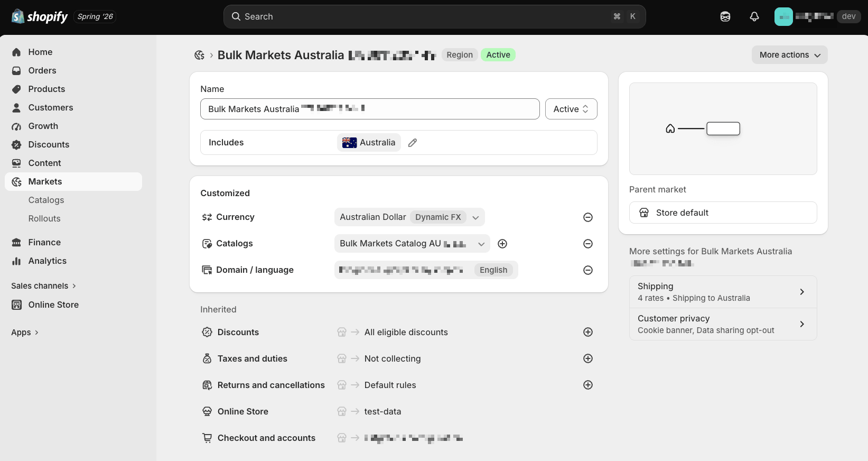Viewport: 868px width, 461px height.
Task: Click the Checkout and accounts cart icon
Action: pos(207,438)
